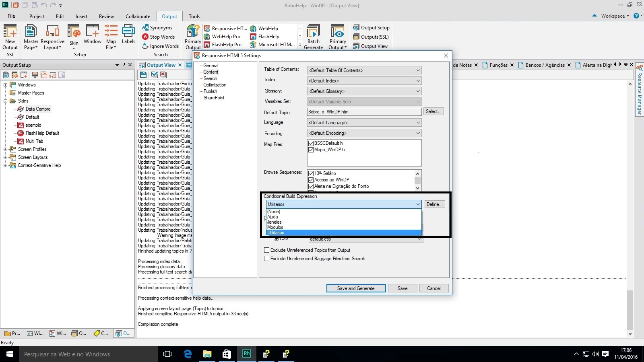644x362 pixels.
Task: Choose Janelas in the build expression list
Action: pyautogui.click(x=344, y=222)
